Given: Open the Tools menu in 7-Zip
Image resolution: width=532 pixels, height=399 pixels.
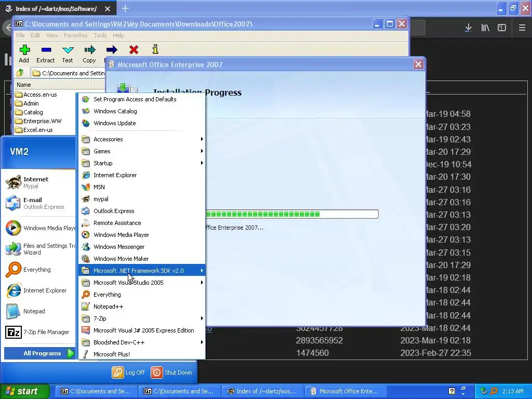Looking at the screenshot, I should pyautogui.click(x=100, y=35).
